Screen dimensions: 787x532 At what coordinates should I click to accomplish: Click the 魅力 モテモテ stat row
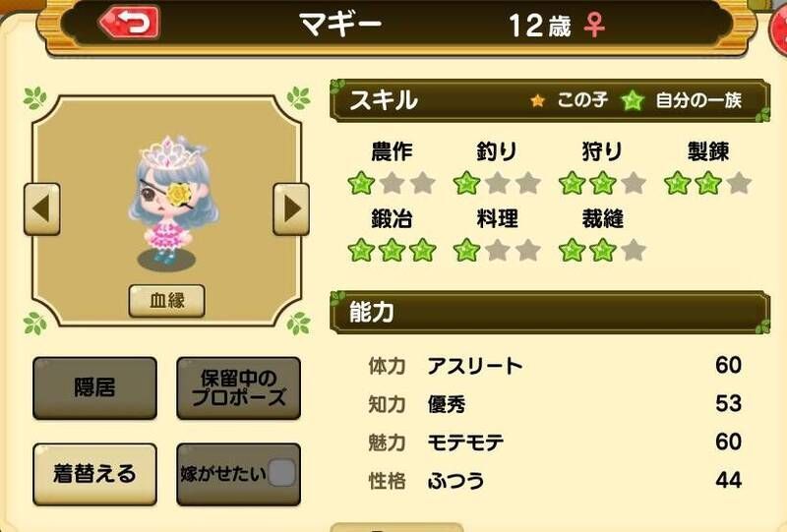[555, 443]
